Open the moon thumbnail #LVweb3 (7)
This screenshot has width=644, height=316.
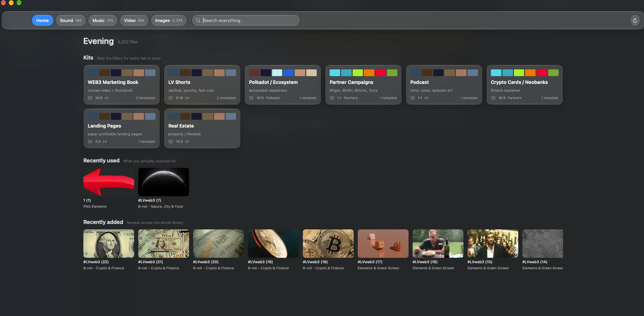[164, 182]
